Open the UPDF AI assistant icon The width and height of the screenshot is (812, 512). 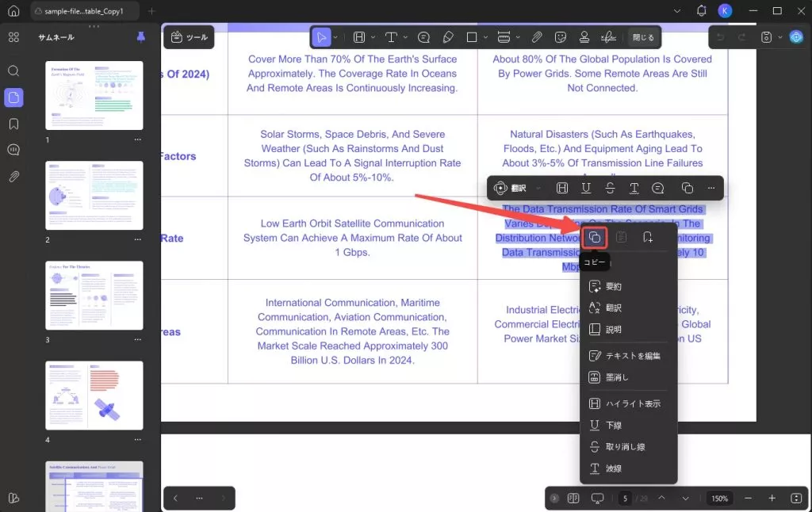tap(796, 37)
